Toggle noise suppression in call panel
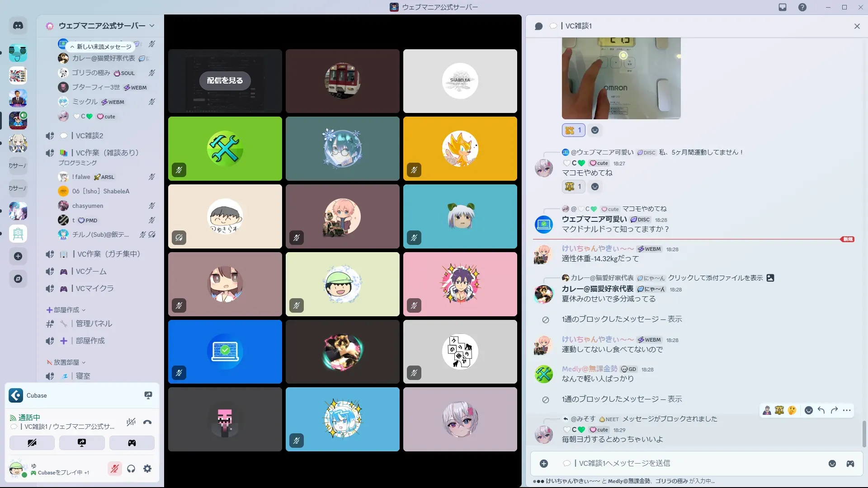The width and height of the screenshot is (868, 488). pyautogui.click(x=131, y=422)
